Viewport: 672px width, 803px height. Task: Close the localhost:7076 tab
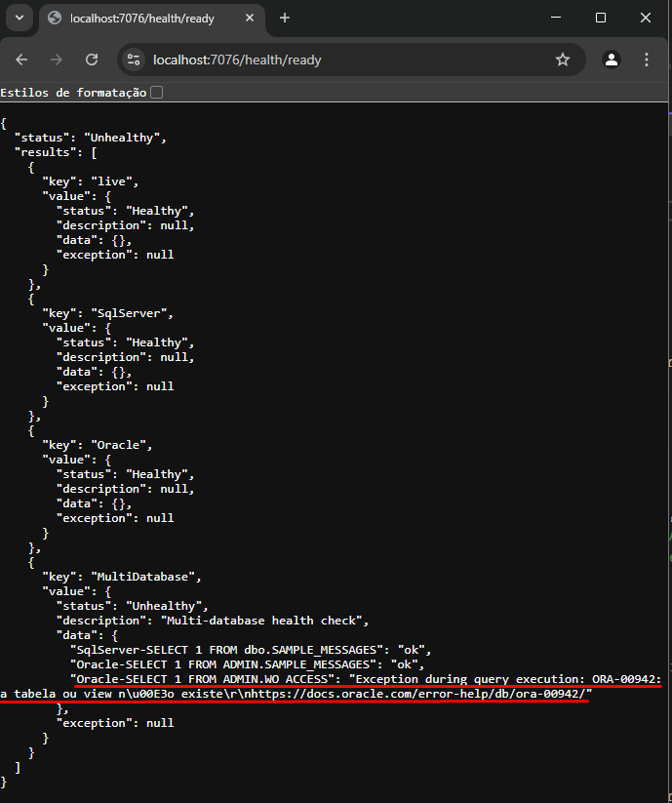(251, 18)
